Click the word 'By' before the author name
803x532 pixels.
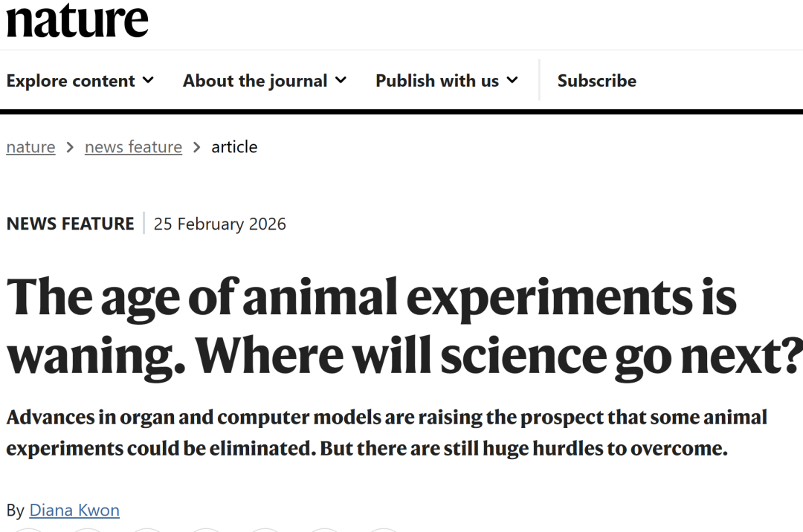(x=16, y=510)
